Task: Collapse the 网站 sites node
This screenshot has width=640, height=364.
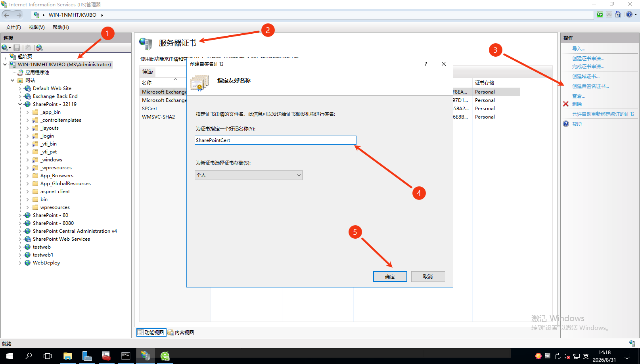Action: [x=13, y=80]
